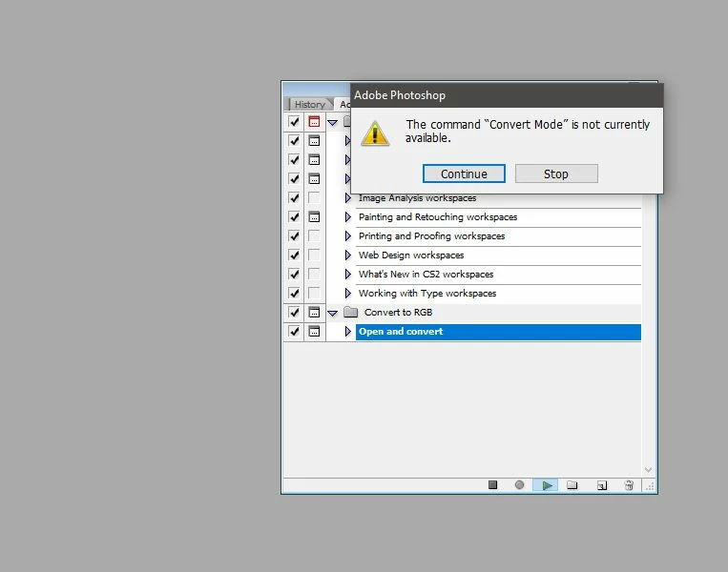Select the Convert to RGB set name
The width and height of the screenshot is (728, 572).
[399, 312]
